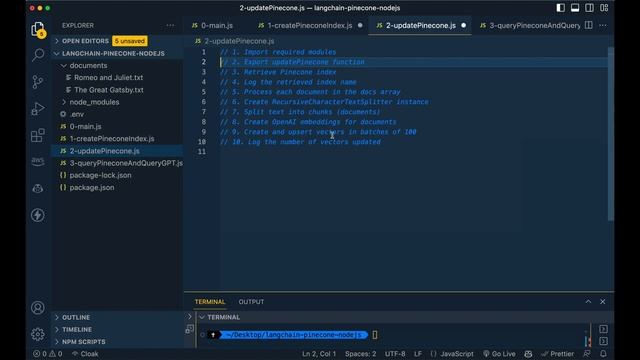Click the editor vertical scrollbar
This screenshot has width=640, height=360.
tap(611, 134)
